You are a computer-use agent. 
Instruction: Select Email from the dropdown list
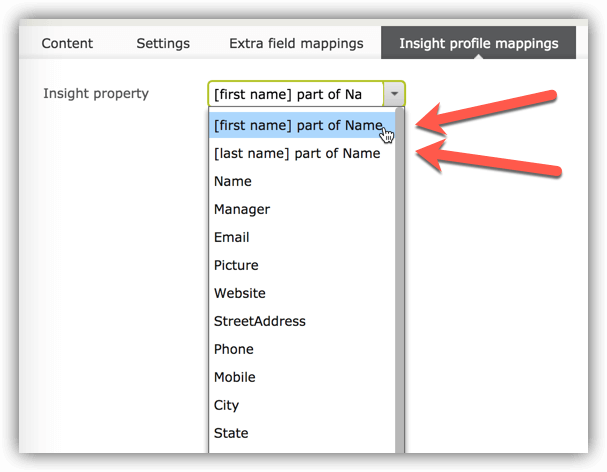click(232, 237)
